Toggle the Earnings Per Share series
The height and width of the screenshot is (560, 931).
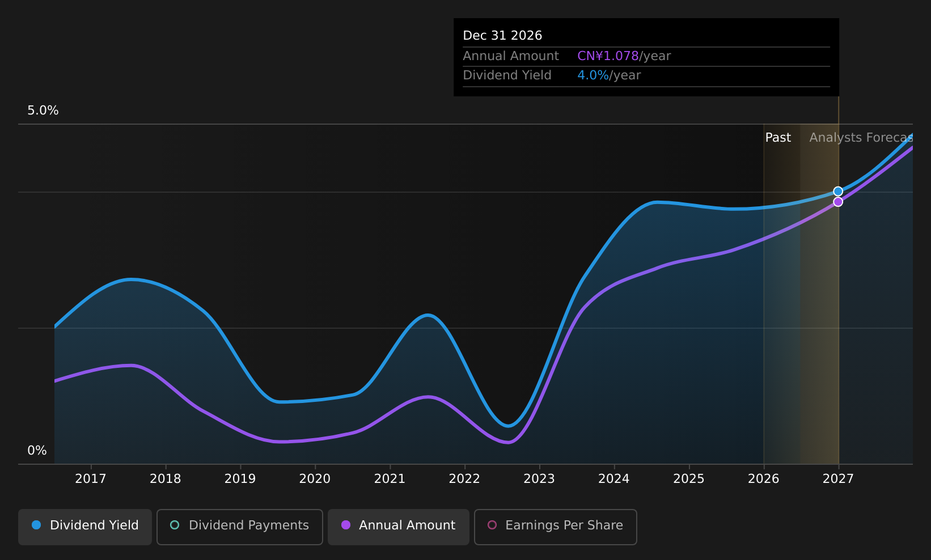pyautogui.click(x=556, y=527)
